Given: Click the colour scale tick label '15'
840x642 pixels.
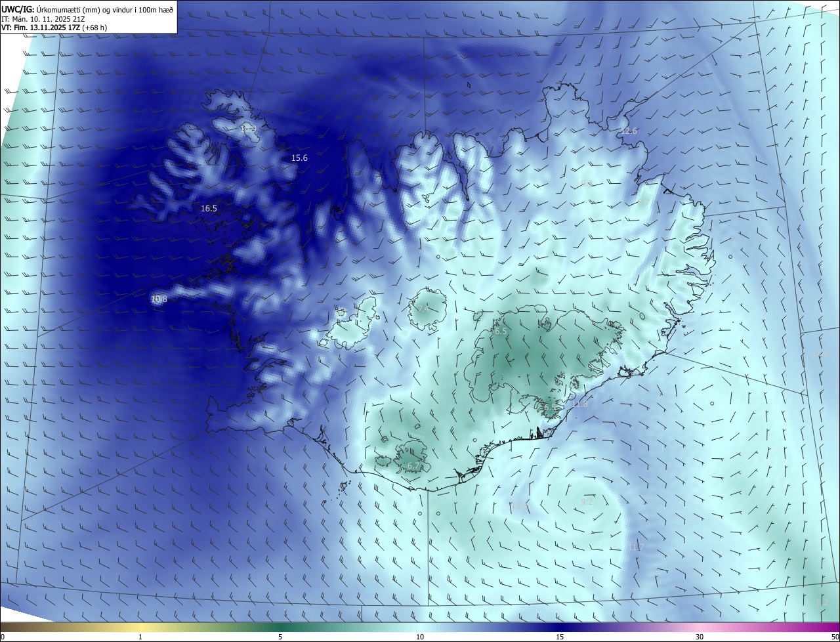Looking at the screenshot, I should (x=560, y=637).
